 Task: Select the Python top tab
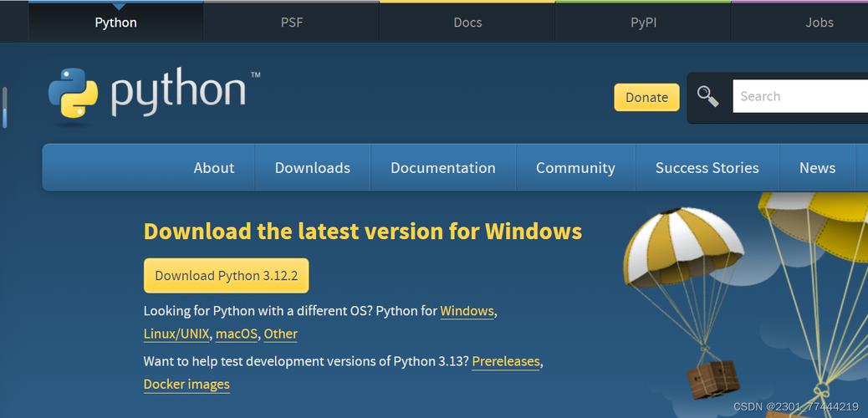click(x=115, y=22)
